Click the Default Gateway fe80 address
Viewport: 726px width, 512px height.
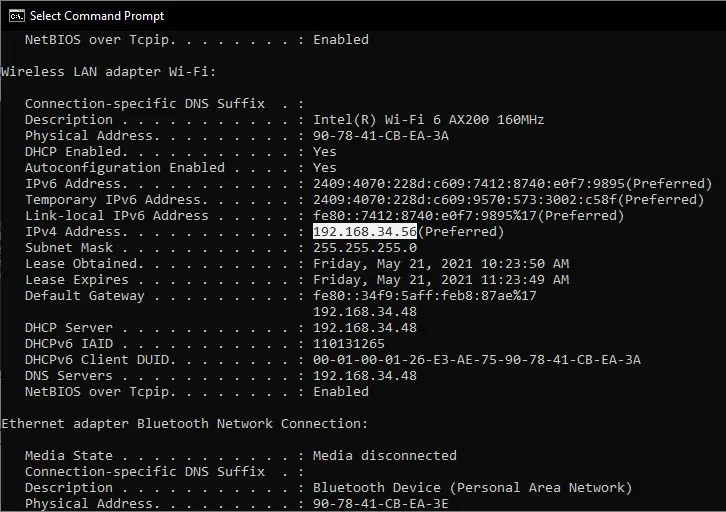[x=425, y=296]
